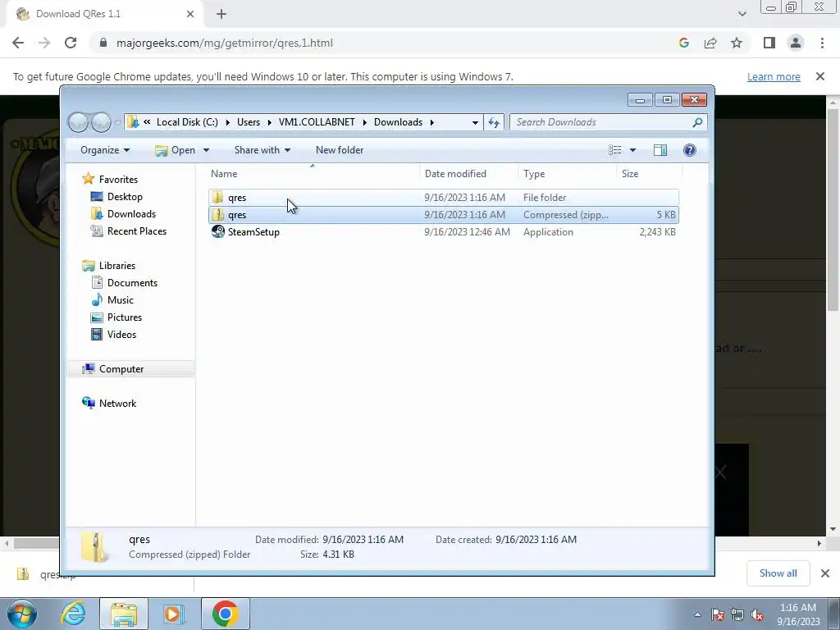Open Chrome share page icon
840x630 pixels.
(x=710, y=43)
